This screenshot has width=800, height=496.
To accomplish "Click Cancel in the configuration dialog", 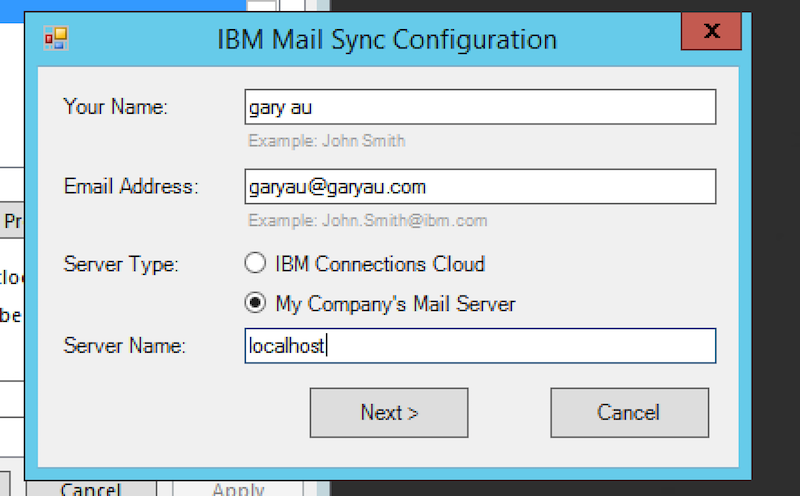I will [630, 413].
